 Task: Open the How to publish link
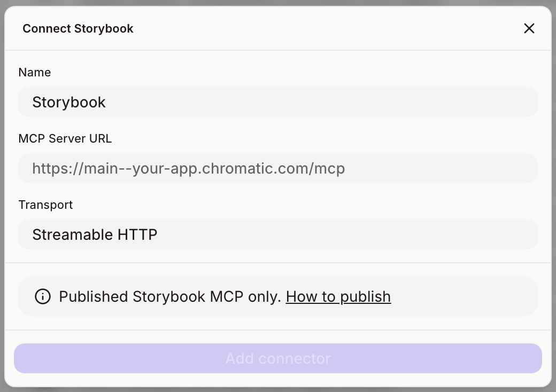click(x=338, y=297)
